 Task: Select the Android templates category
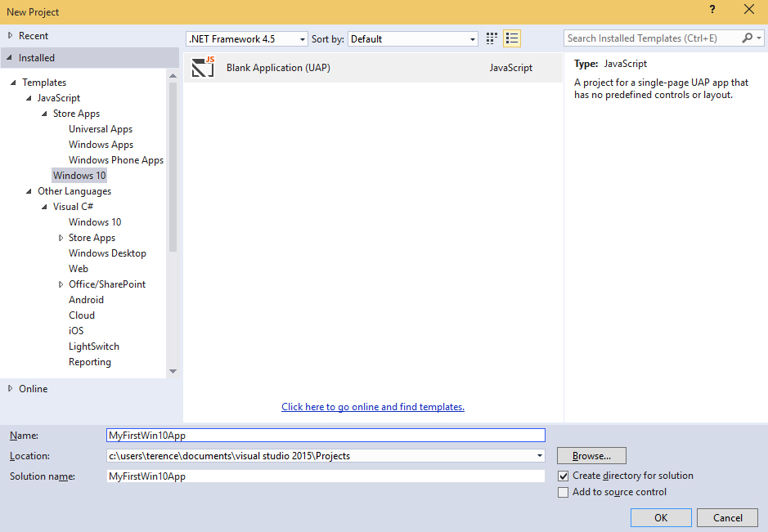(x=86, y=300)
